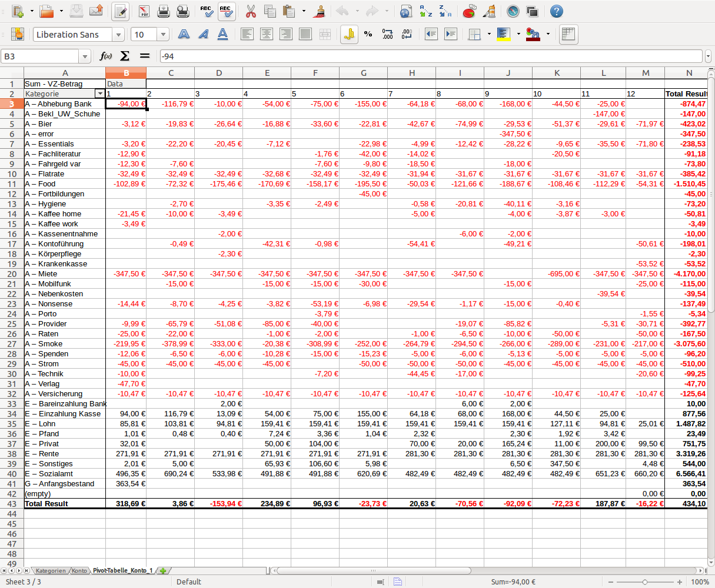Open the Navigator compass icon
Image resolution: width=715 pixels, height=588 pixels.
(513, 11)
